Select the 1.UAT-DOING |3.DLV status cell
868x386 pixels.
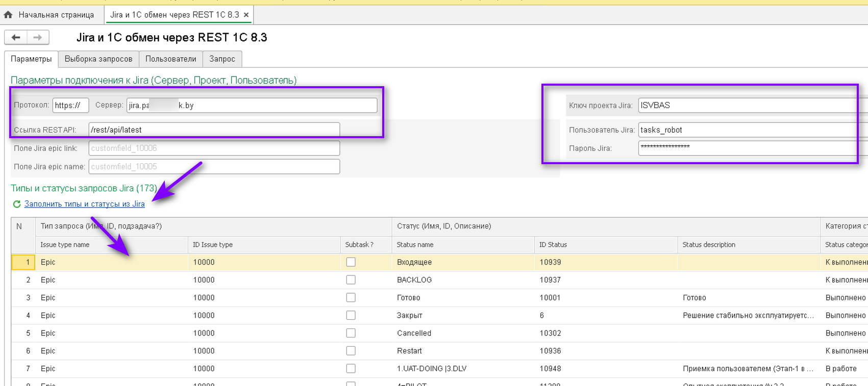[x=463, y=369]
